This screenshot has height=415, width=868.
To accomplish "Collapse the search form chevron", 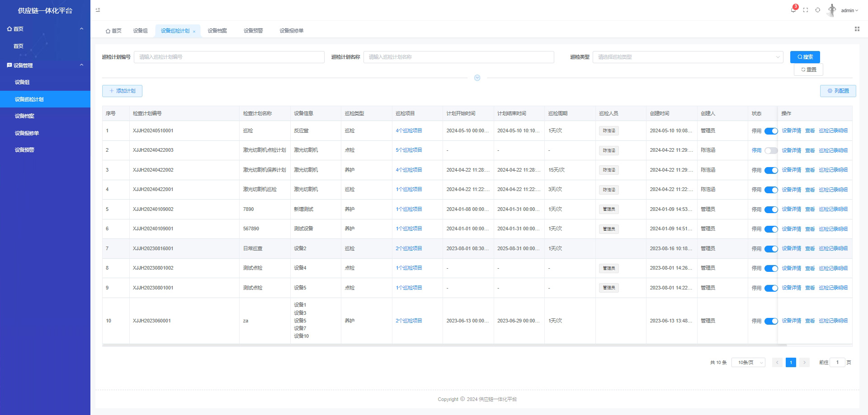I will click(477, 78).
